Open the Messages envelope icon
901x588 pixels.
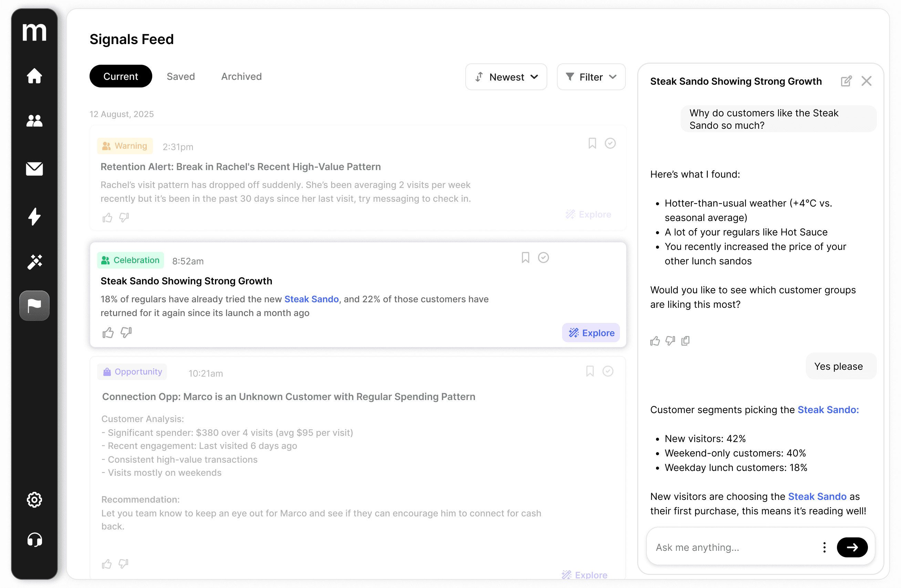tap(34, 169)
